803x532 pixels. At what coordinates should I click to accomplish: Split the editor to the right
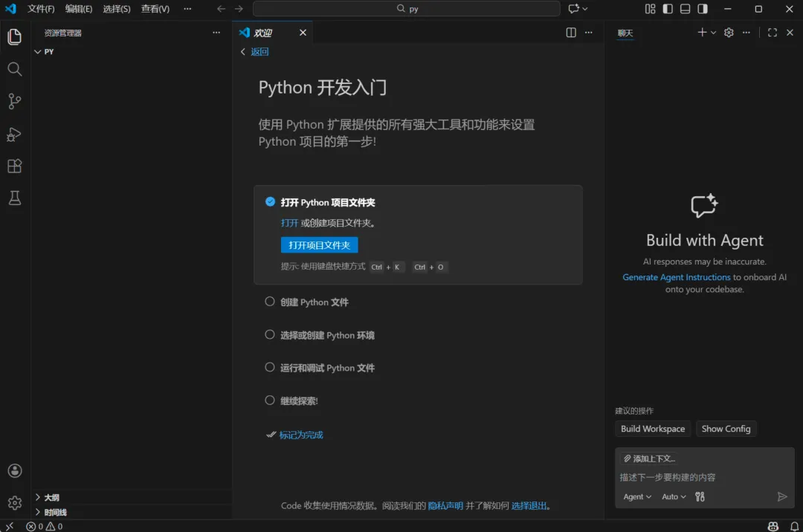coord(571,32)
